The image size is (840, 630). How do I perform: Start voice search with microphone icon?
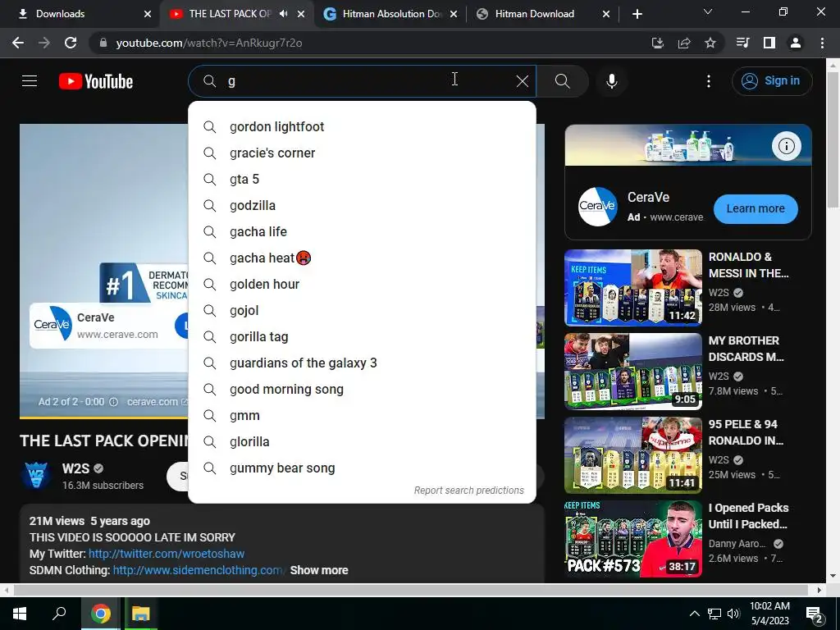pyautogui.click(x=612, y=81)
